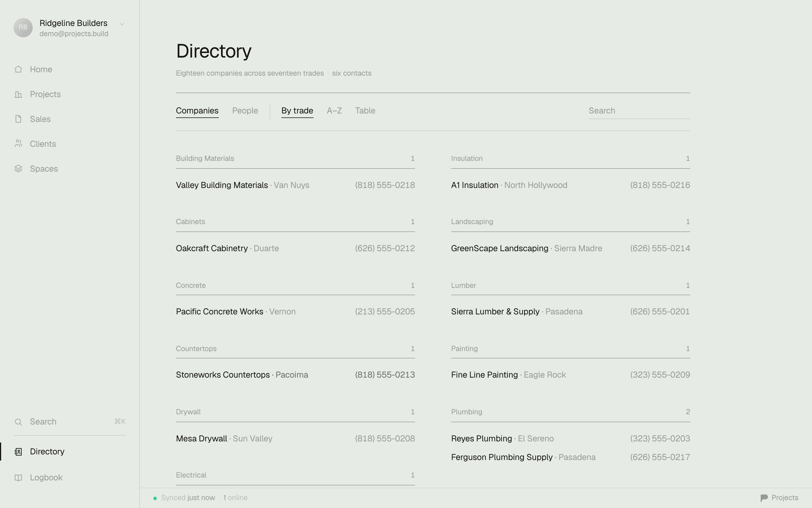The height and width of the screenshot is (508, 812).
Task: Click the Drywall trade heading
Action: [188, 412]
